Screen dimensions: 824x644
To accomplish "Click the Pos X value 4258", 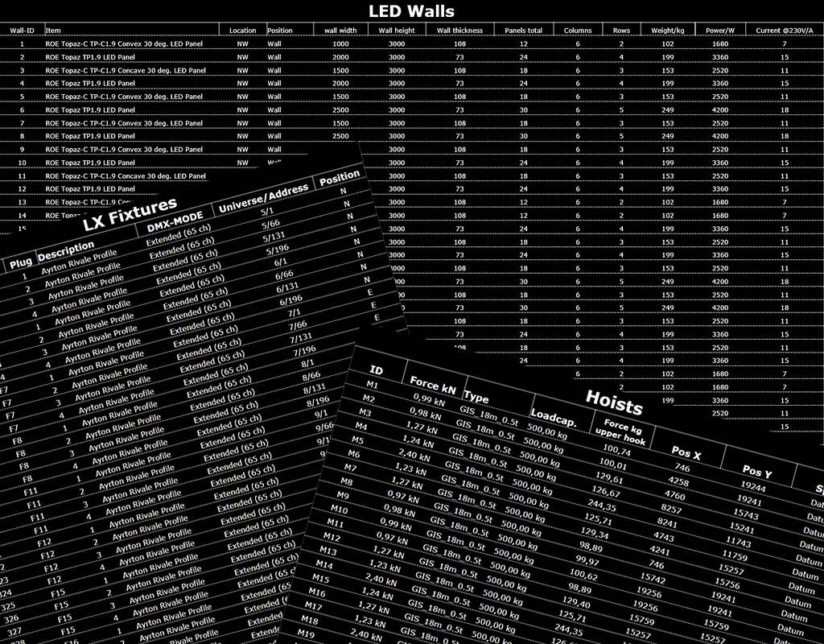I will [678, 481].
